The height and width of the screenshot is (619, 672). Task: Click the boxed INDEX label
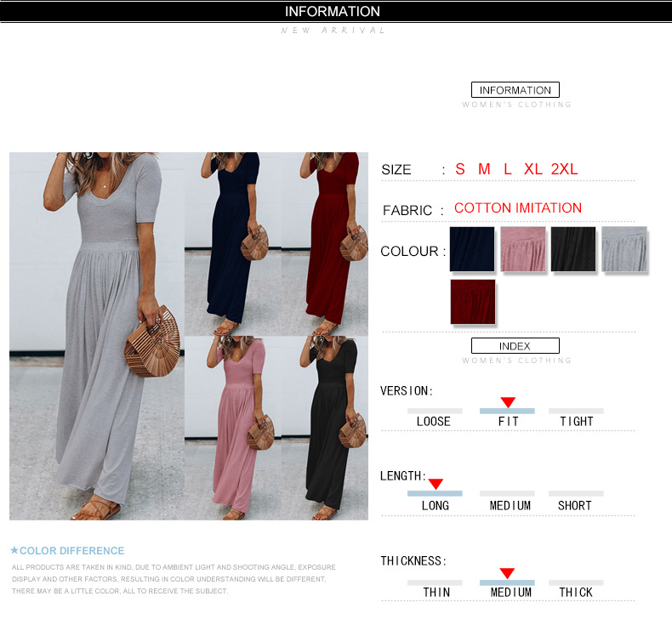point(515,346)
